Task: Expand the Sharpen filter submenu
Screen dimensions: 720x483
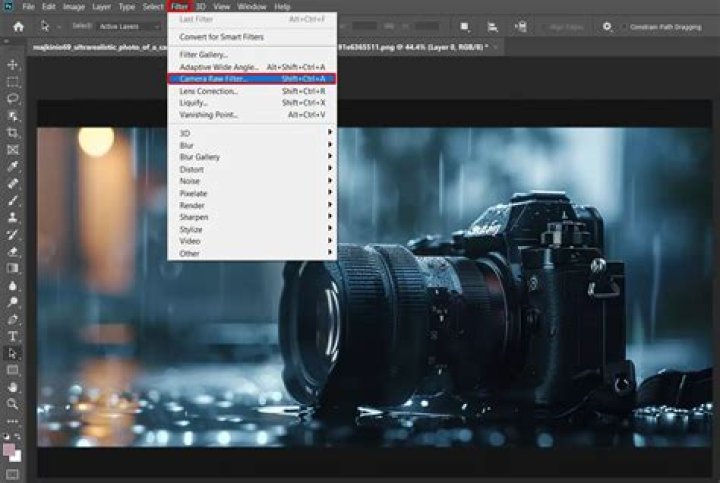Action: click(252, 217)
